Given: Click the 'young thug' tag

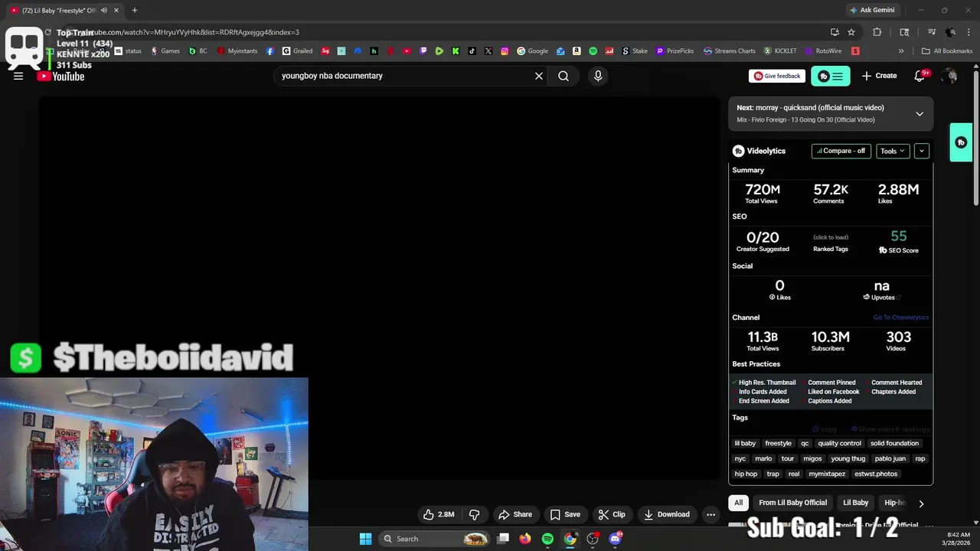Looking at the screenshot, I should (848, 458).
